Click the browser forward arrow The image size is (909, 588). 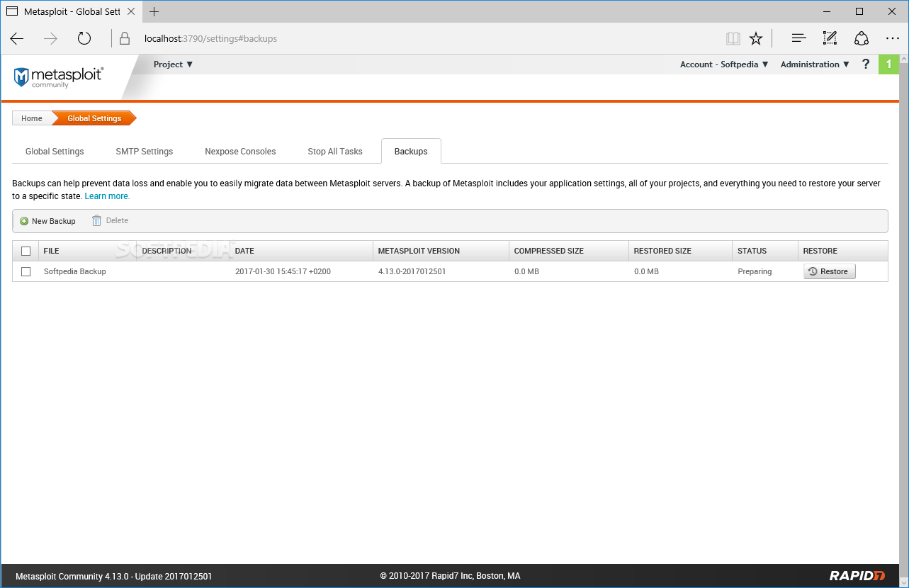point(50,38)
